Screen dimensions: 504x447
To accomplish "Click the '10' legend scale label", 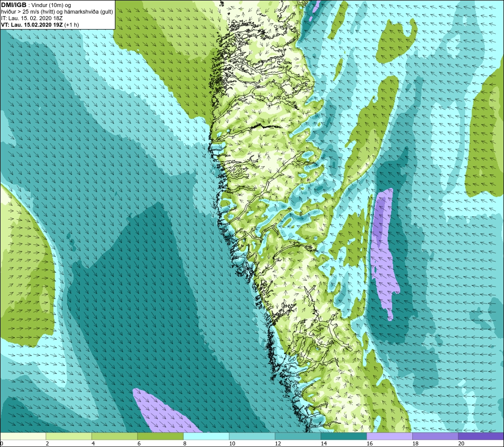I will click(232, 443).
